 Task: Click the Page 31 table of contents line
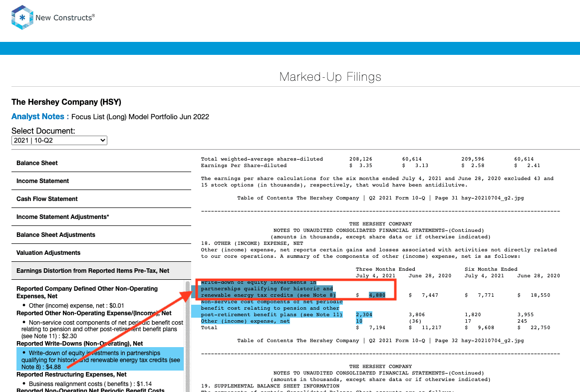[x=380, y=198]
